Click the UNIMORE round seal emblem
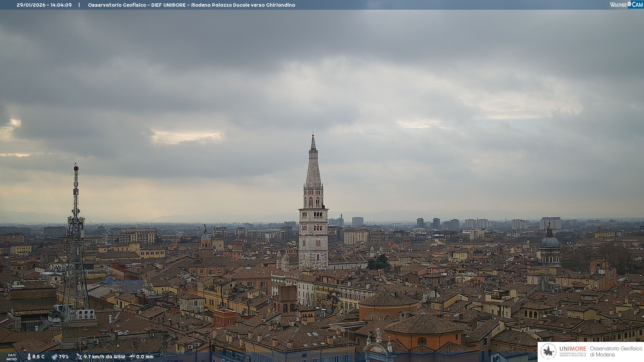The image size is (644, 362). (548, 352)
